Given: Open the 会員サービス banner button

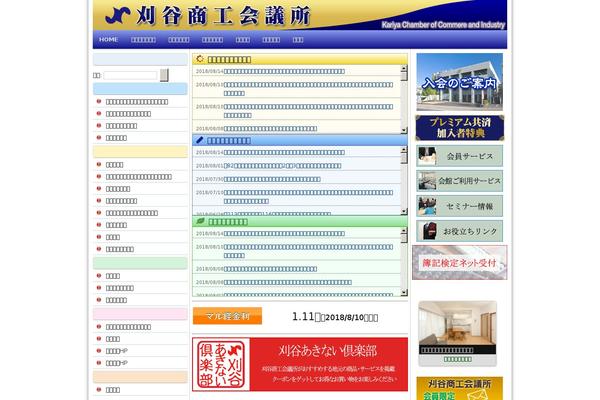Looking at the screenshot, I should [460, 156].
